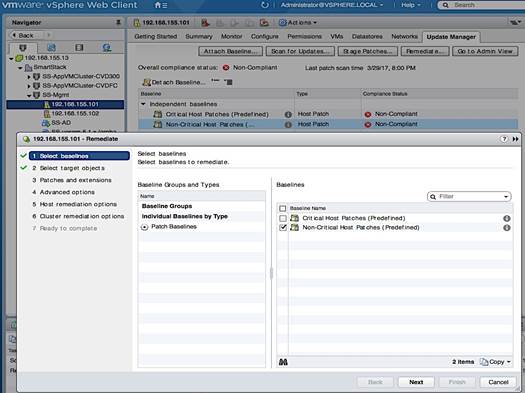Click the Detach Baseline icon
Image resolution: width=525 pixels, height=393 pixels.
(x=147, y=82)
